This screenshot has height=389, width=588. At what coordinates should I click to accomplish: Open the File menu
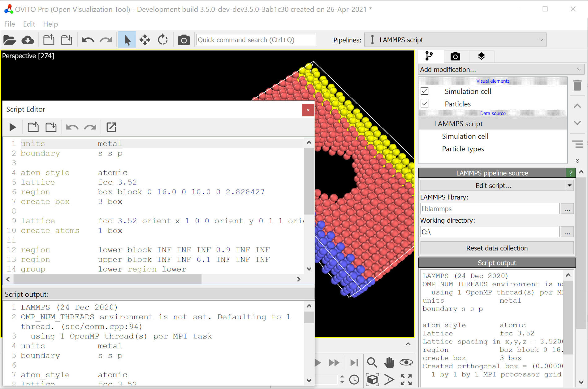pyautogui.click(x=9, y=24)
